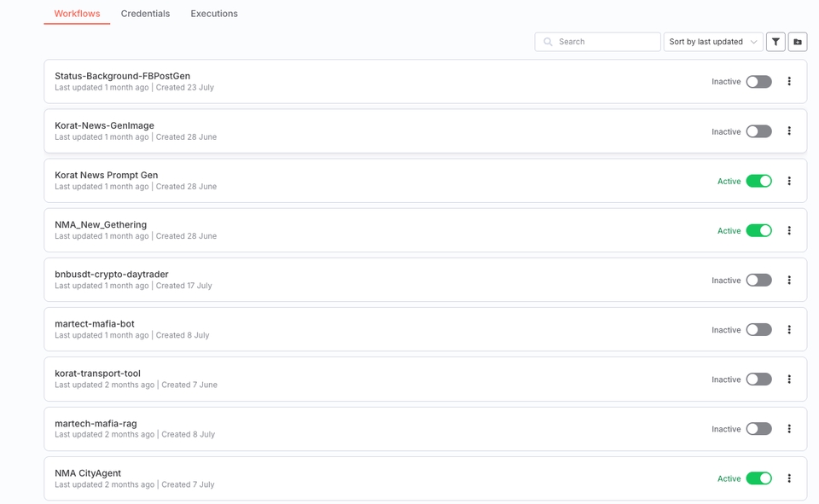Expand the Sort by last updated dropdown
This screenshot has height=504, width=819.
(x=712, y=42)
